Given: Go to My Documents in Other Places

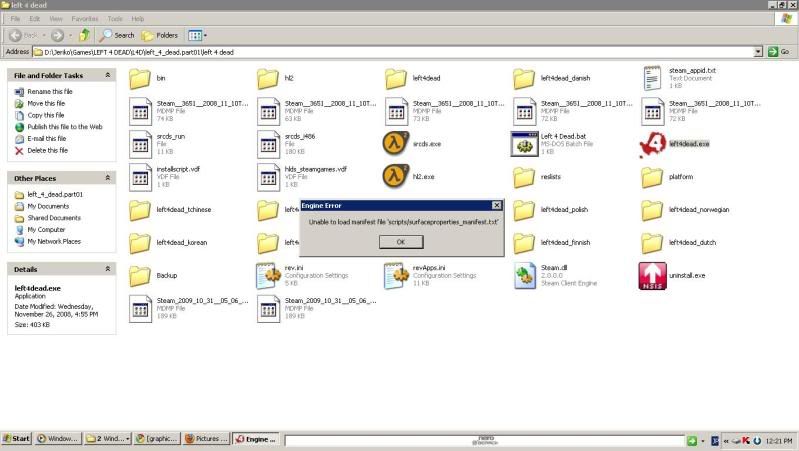Looking at the screenshot, I should [x=48, y=206].
